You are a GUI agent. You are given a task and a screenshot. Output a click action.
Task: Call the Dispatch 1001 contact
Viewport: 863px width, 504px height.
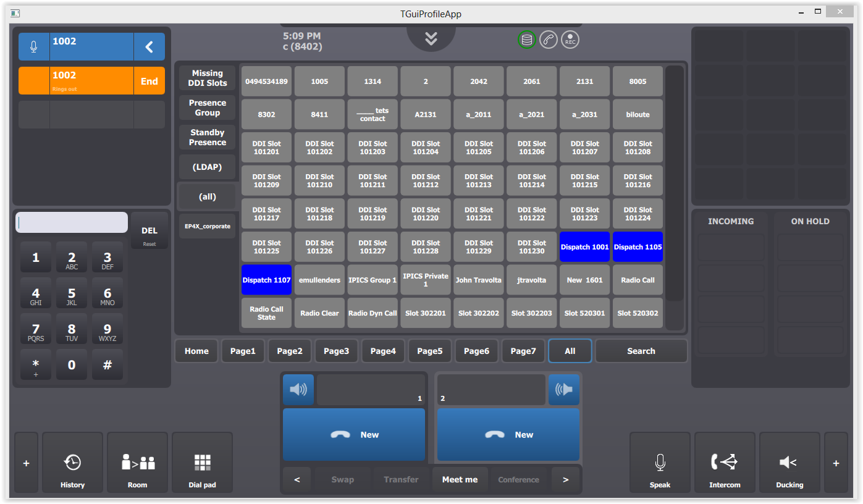(x=585, y=247)
